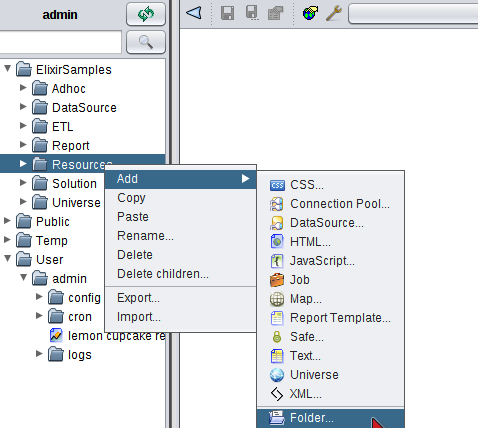Expand the Report folder arrow
Image resolution: width=478 pixels, height=428 pixels.
pyautogui.click(x=23, y=145)
